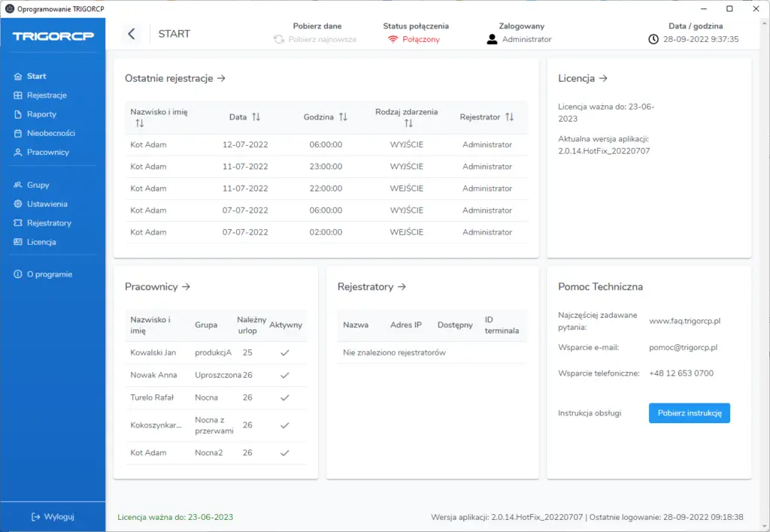The image size is (770, 532).
Task: Open Raporty in the sidebar menu
Action: point(41,114)
